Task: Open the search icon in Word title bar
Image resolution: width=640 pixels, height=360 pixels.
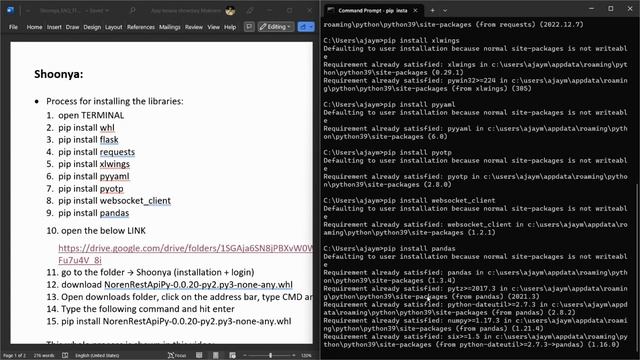Action: click(x=133, y=10)
